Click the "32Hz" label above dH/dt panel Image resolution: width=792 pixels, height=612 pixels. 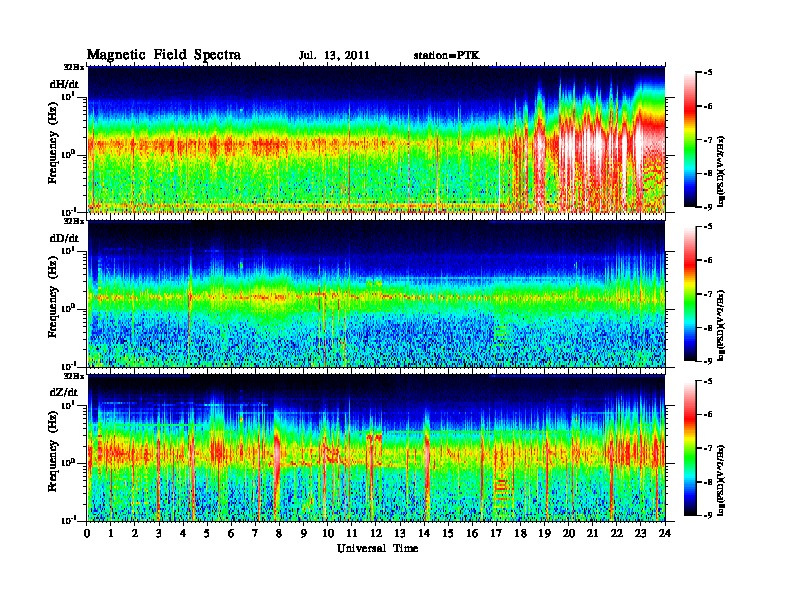pyautogui.click(x=74, y=66)
